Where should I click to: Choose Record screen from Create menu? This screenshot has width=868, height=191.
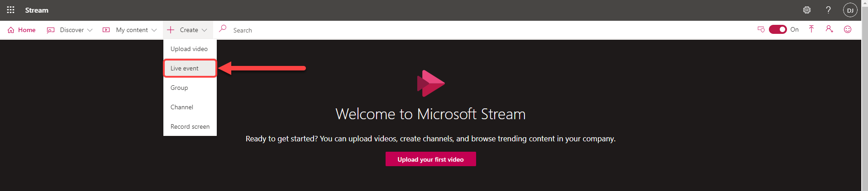click(x=190, y=126)
